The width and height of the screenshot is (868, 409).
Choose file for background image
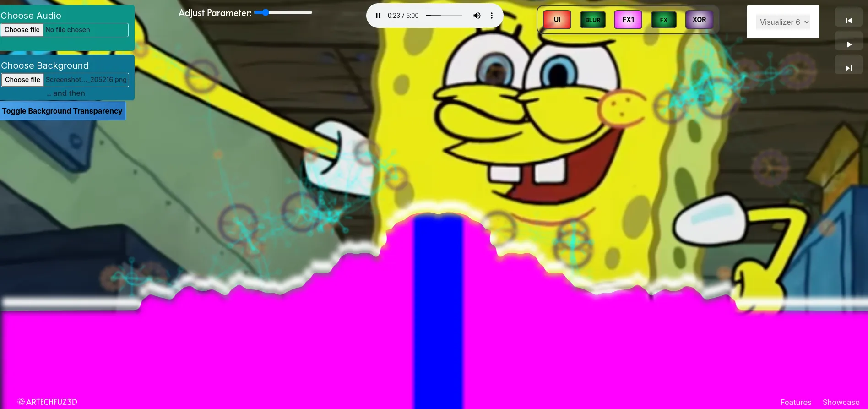point(22,80)
